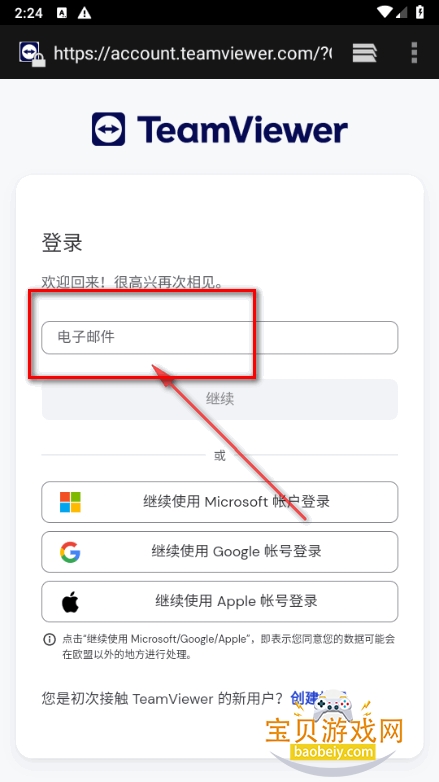This screenshot has height=782, width=439.
Task: Click the Microsoft logo icon
Action: pyautogui.click(x=70, y=502)
